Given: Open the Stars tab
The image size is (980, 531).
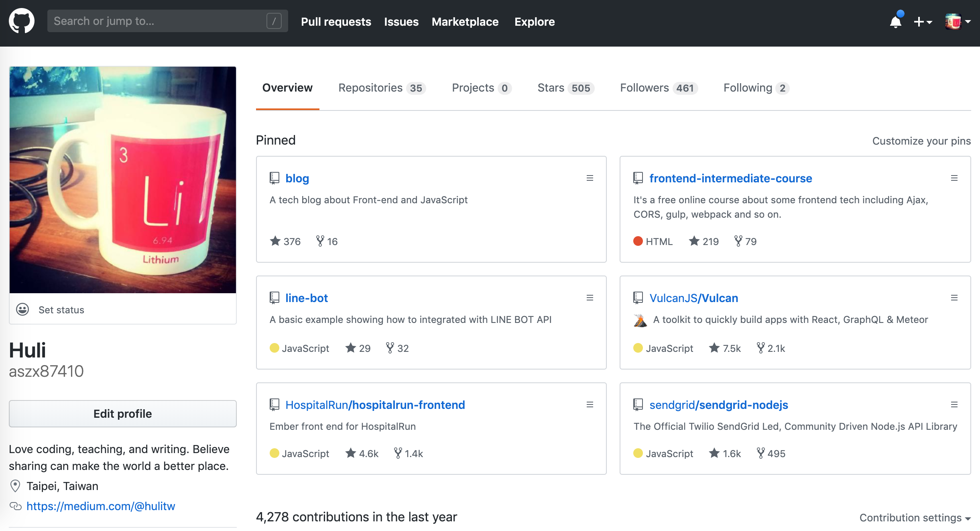Looking at the screenshot, I should pos(565,88).
